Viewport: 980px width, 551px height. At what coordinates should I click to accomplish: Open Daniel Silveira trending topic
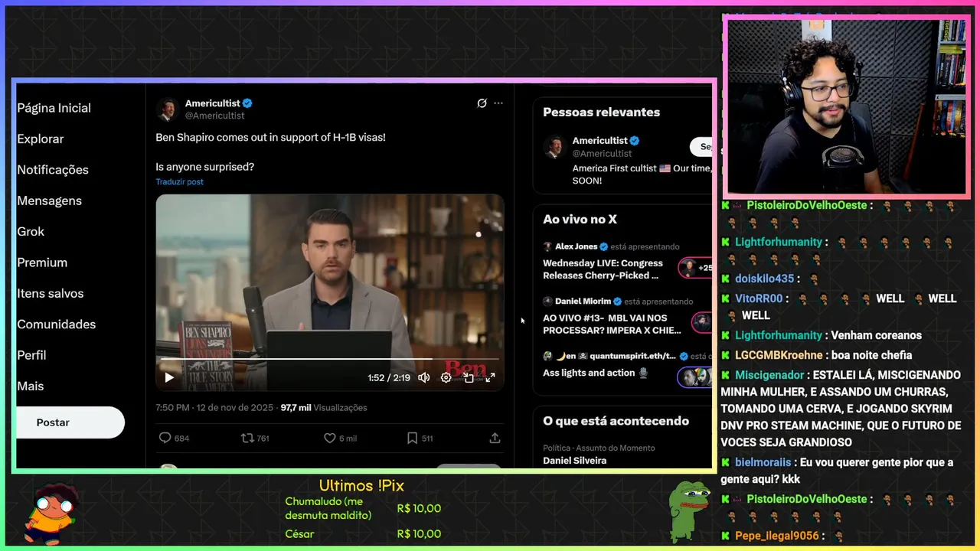tap(574, 461)
